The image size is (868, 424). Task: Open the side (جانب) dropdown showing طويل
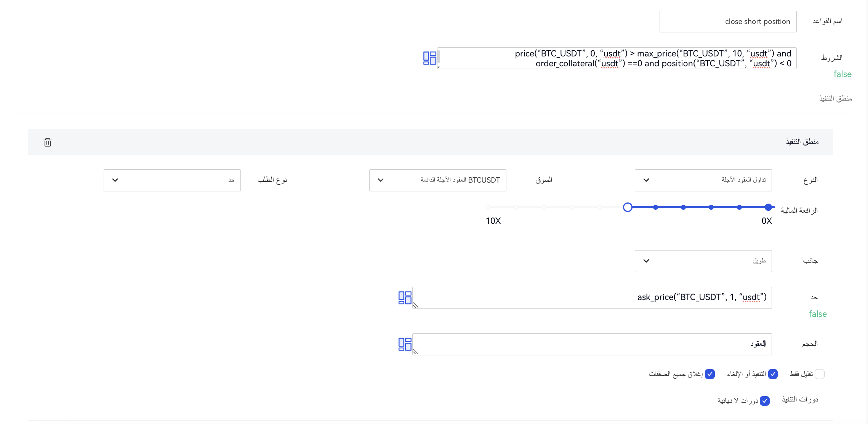coord(703,261)
